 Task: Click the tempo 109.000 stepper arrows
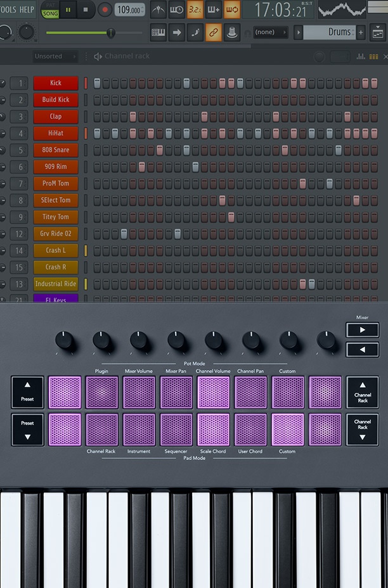(x=142, y=10)
